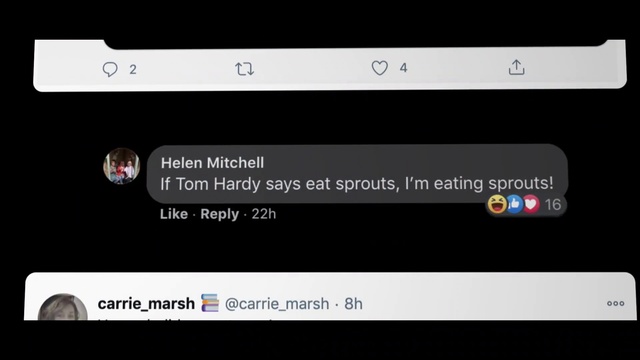Image resolution: width=640 pixels, height=360 pixels.
Task: Click the Tom Hardy sprouts comment text
Action: 357,183
